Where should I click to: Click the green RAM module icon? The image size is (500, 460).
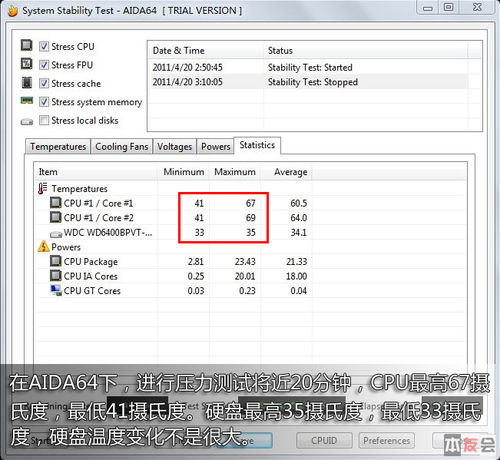(27, 100)
